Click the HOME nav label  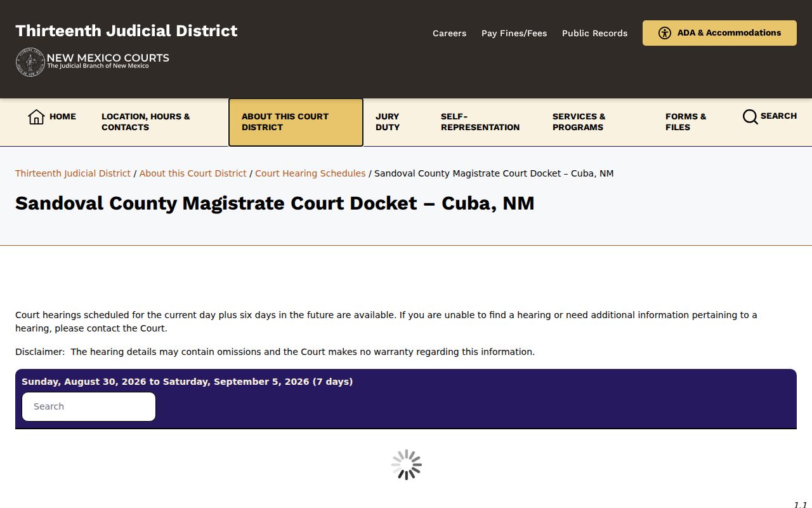pyautogui.click(x=63, y=116)
